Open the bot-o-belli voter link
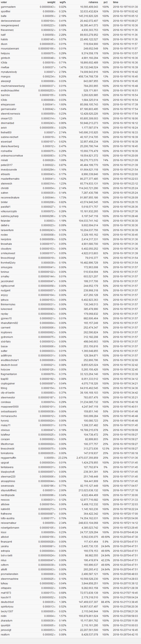This screenshot has height=644, width=141. 6,556
